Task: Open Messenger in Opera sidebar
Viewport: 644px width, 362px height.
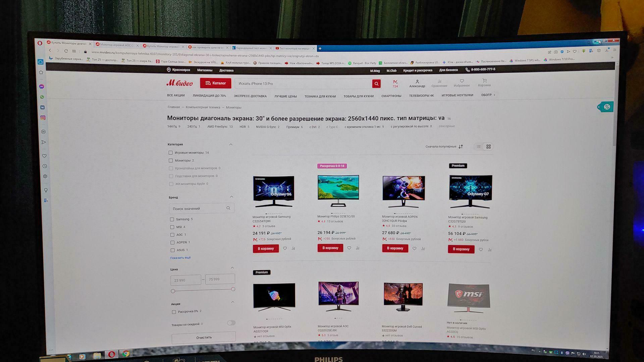Action: click(42, 86)
